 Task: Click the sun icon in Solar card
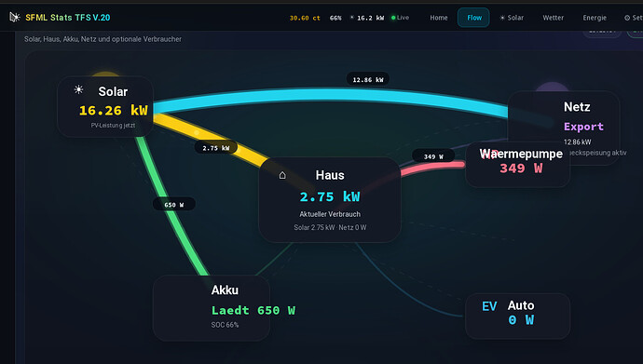click(78, 89)
